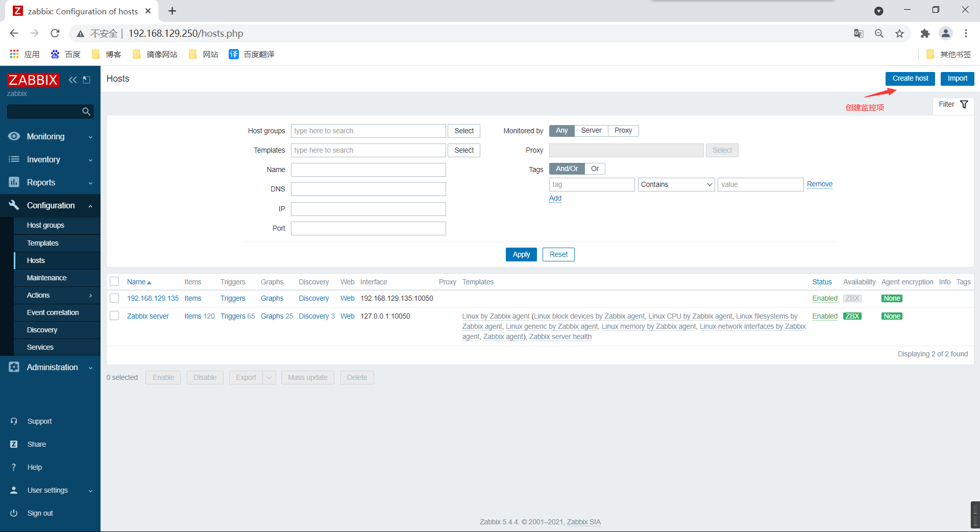Remove the tag filter row
The height and width of the screenshot is (532, 980).
tap(820, 184)
